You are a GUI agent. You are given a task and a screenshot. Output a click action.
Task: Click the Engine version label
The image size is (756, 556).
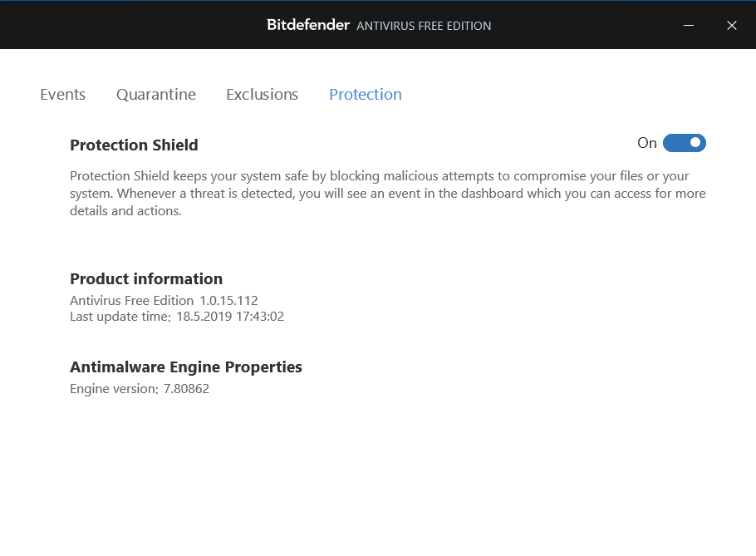[x=114, y=388]
